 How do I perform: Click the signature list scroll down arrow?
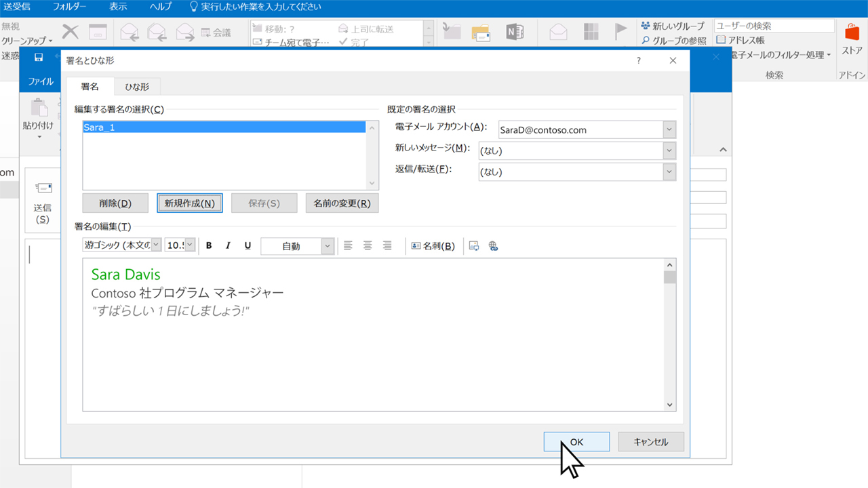(x=372, y=184)
